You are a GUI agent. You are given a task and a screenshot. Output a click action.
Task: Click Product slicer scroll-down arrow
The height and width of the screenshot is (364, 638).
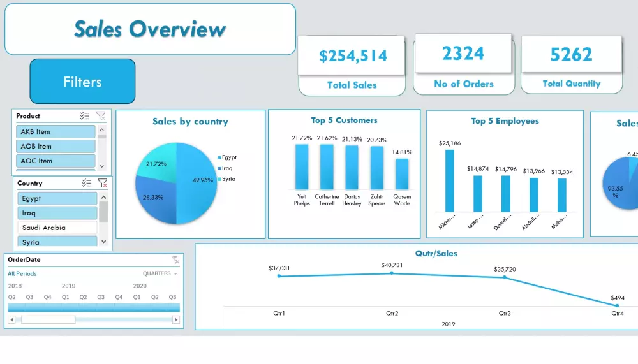click(101, 166)
